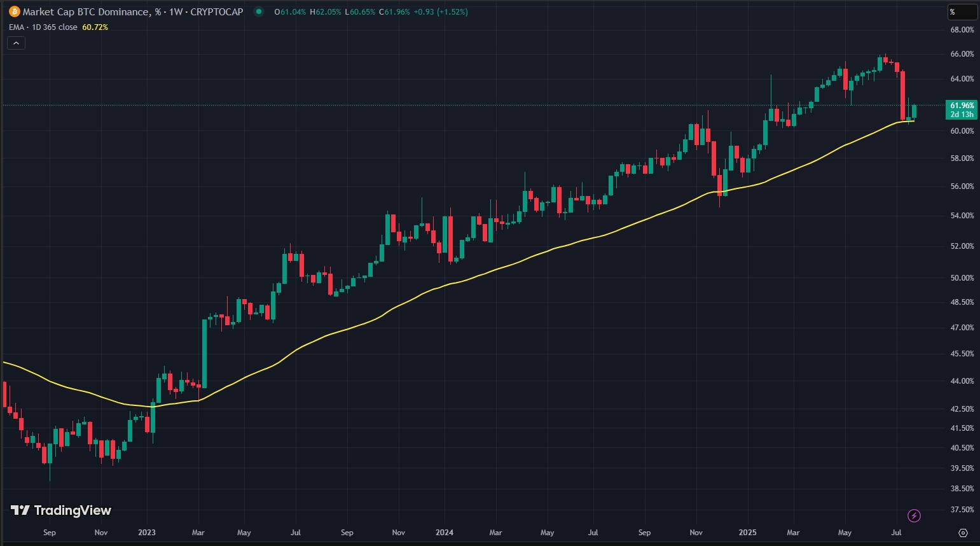This screenshot has width=980, height=546.
Task: Click the 42.50% price axis label
Action: tap(962, 409)
